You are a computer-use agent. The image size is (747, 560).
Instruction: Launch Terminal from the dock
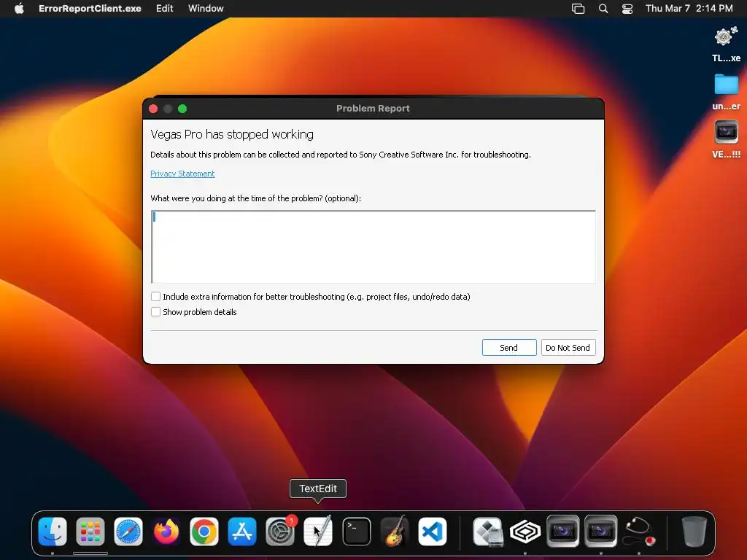click(x=356, y=532)
